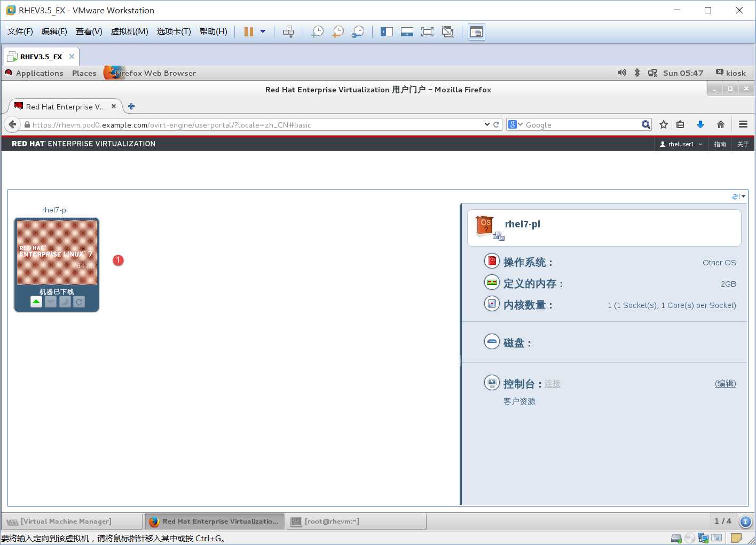
Task: Click the (编辑) console edit link
Action: point(726,383)
